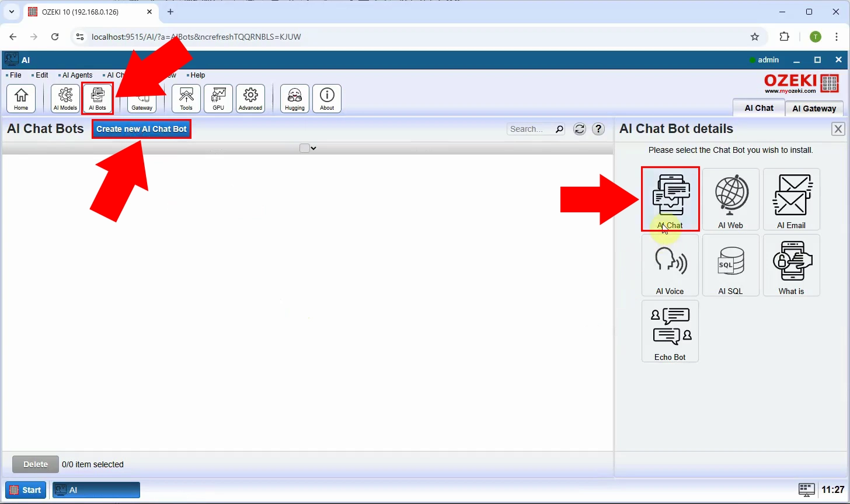
Task: Select the AI taskbar item
Action: click(96, 490)
